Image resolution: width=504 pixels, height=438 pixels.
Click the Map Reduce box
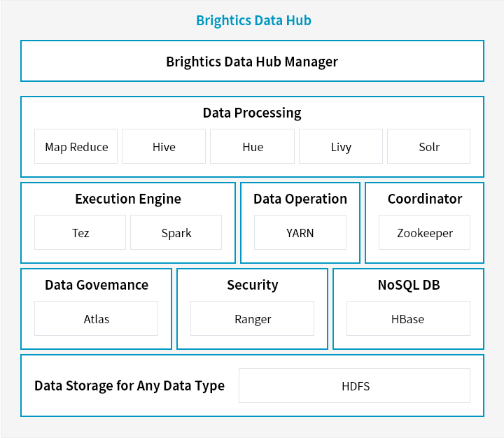[x=76, y=146]
